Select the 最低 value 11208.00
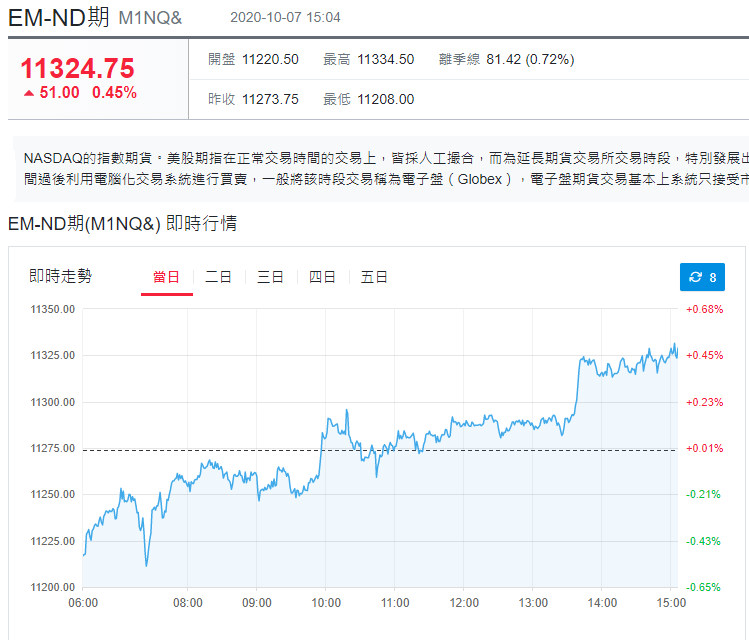The image size is (749, 640). pyautogui.click(x=385, y=99)
